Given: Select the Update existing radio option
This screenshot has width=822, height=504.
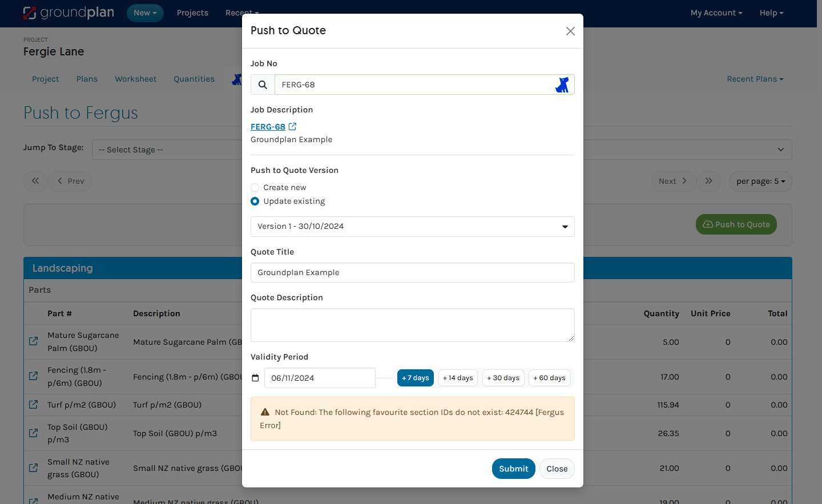Looking at the screenshot, I should click(x=255, y=201).
